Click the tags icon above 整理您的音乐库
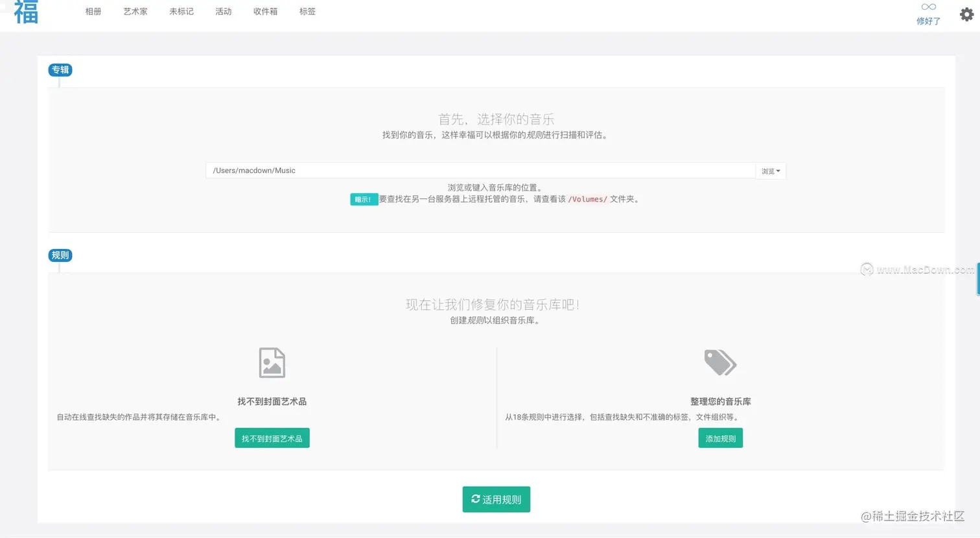This screenshot has width=980, height=538. [x=720, y=362]
